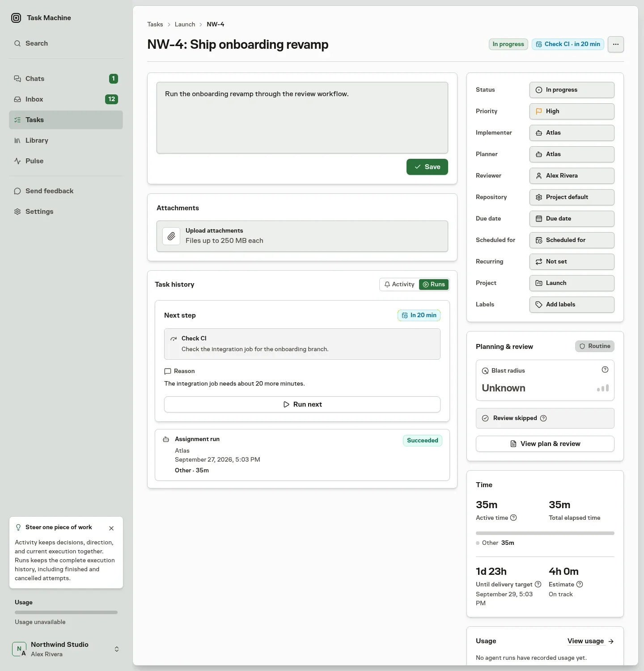Switch Task history to Runs view
The height and width of the screenshot is (671, 644).
tap(434, 285)
